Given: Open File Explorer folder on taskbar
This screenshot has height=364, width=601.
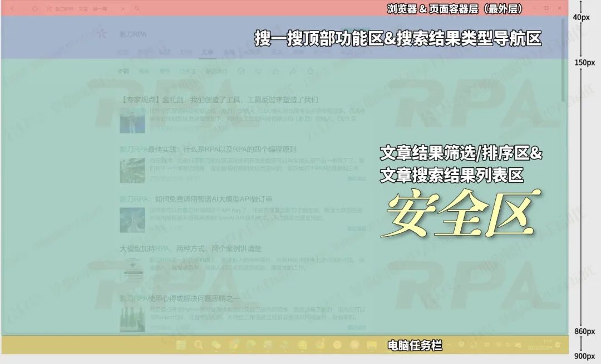Looking at the screenshot, I should click(371, 345).
